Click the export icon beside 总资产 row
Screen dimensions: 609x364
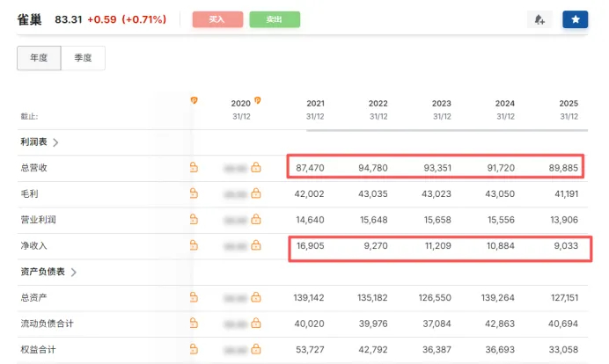pyautogui.click(x=194, y=299)
